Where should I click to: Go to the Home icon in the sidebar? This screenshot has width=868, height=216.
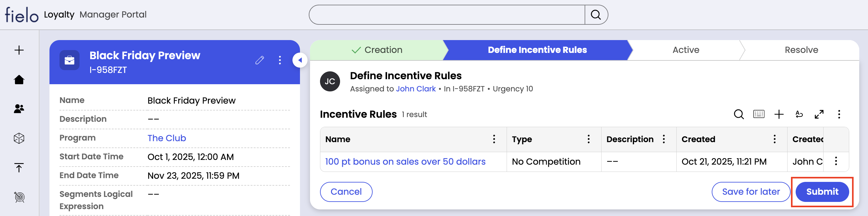point(19,80)
